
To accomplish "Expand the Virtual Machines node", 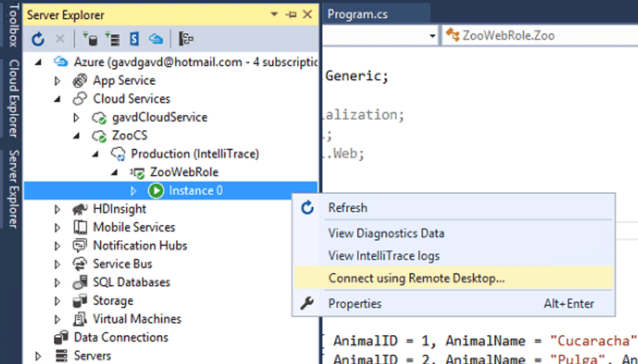I will click(x=57, y=319).
